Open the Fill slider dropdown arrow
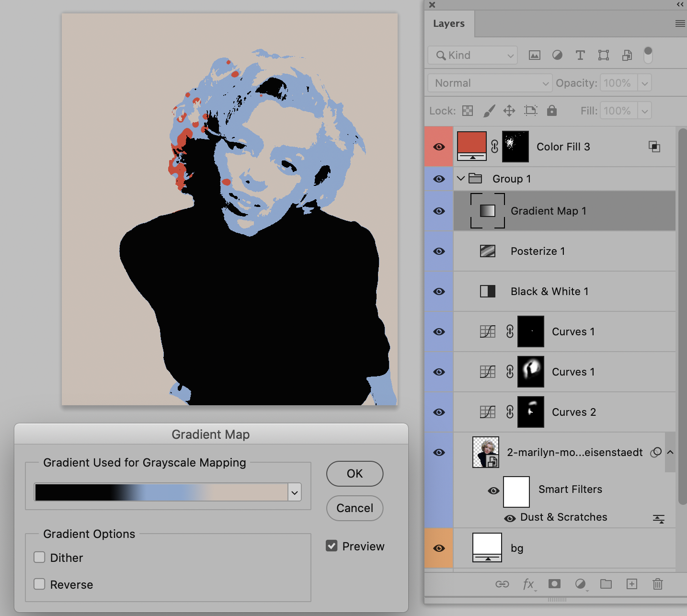The width and height of the screenshot is (687, 616). (x=645, y=111)
